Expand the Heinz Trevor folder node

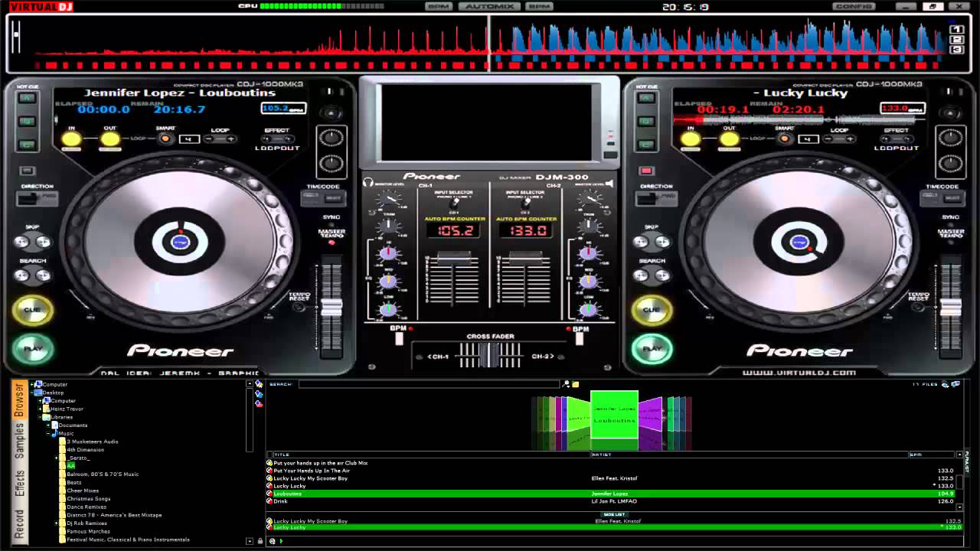(41, 409)
